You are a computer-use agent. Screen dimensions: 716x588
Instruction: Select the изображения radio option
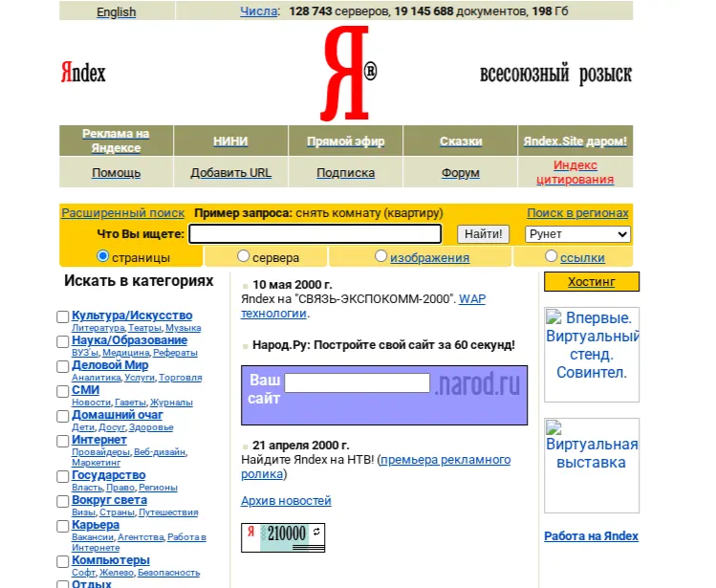(380, 256)
